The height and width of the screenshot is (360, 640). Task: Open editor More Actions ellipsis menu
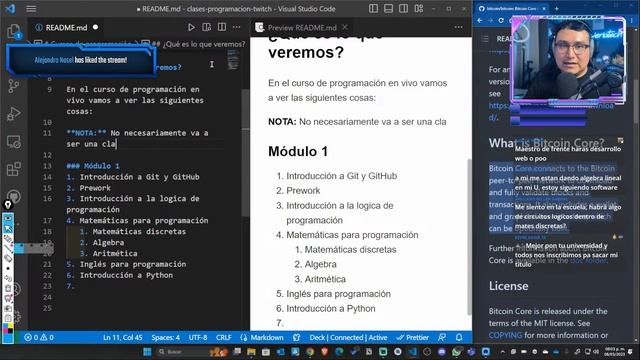237,27
